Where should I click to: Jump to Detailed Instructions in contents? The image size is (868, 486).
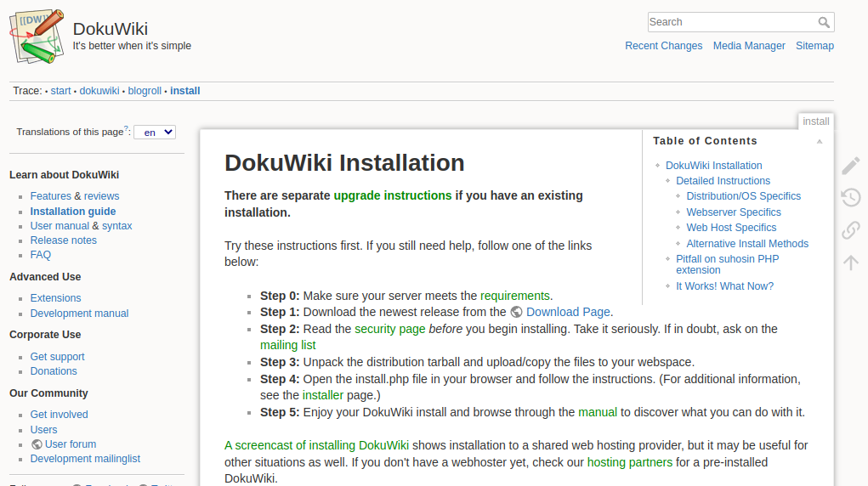[723, 181]
